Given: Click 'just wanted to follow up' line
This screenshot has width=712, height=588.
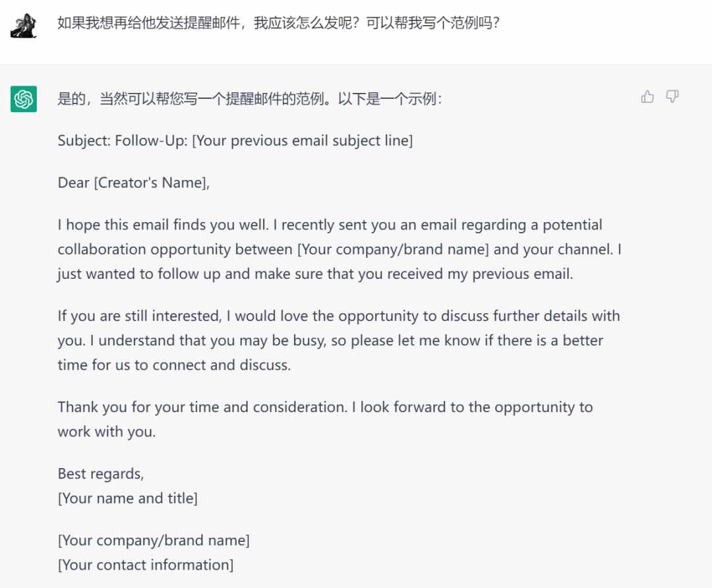Looking at the screenshot, I should tap(315, 274).
